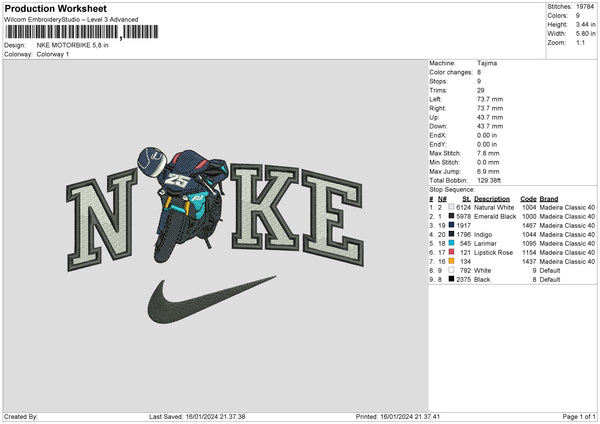Click the Created By label
Image resolution: width=600 pixels, height=424 pixels.
tap(21, 416)
